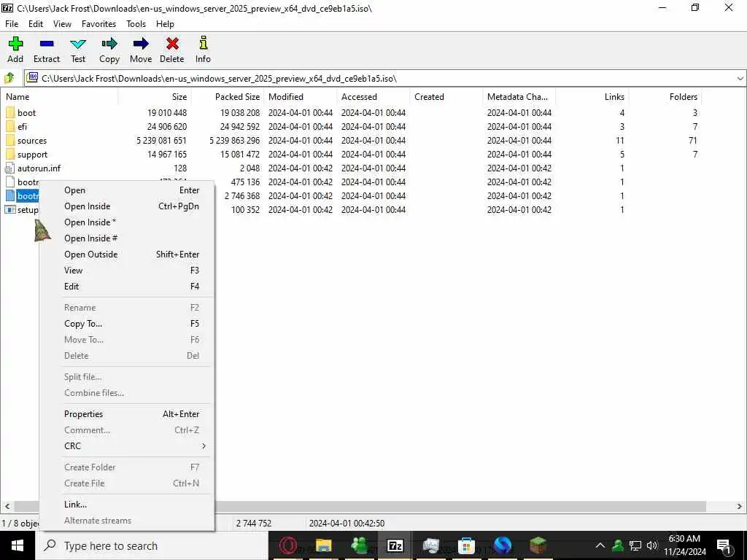Screen dimensions: 747x560
Task: Choose Copy To... in context menu
Action: click(127, 323)
